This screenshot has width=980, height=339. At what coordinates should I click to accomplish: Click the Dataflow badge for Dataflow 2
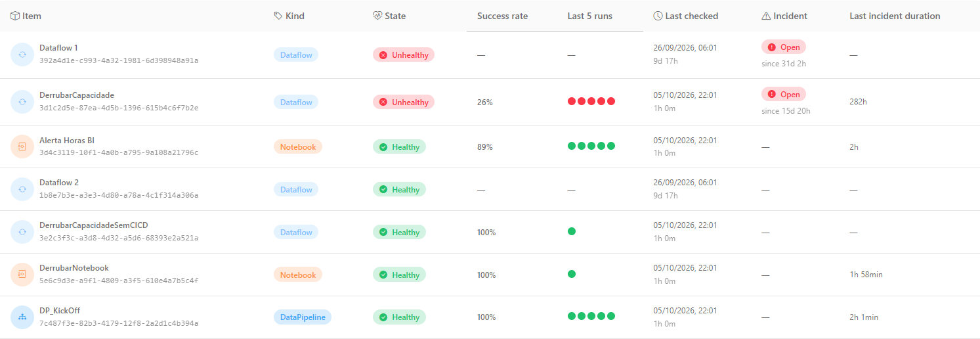point(296,189)
